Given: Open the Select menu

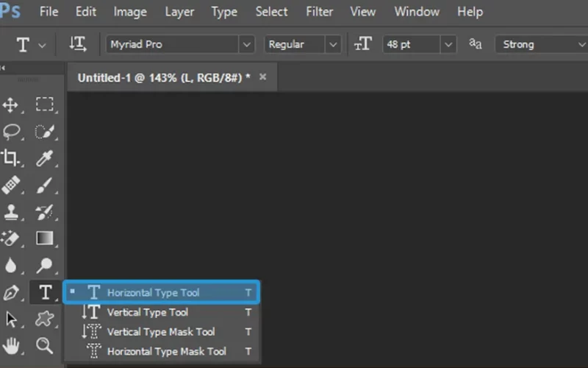Looking at the screenshot, I should pos(271,12).
